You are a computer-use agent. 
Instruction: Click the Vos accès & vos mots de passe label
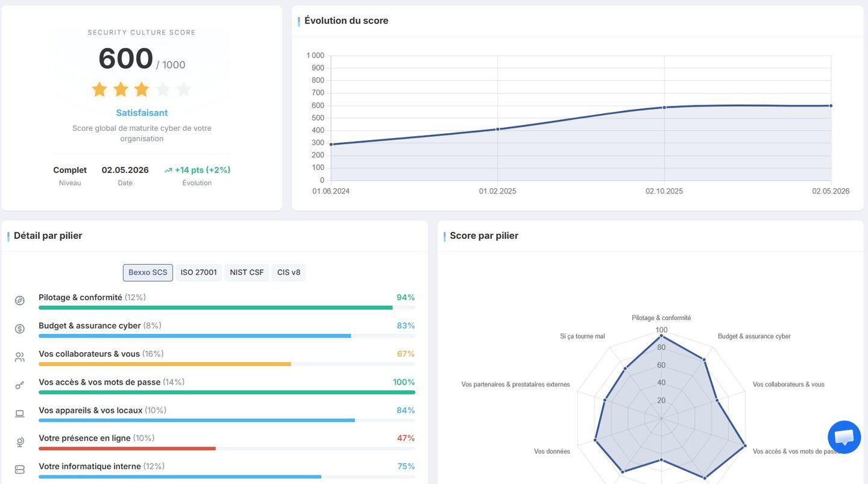pyautogui.click(x=99, y=382)
